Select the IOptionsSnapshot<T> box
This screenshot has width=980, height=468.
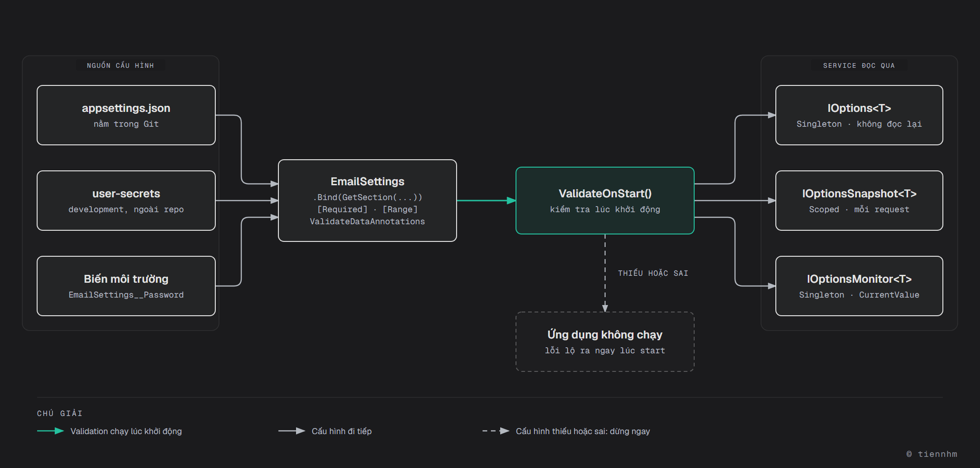859,201
